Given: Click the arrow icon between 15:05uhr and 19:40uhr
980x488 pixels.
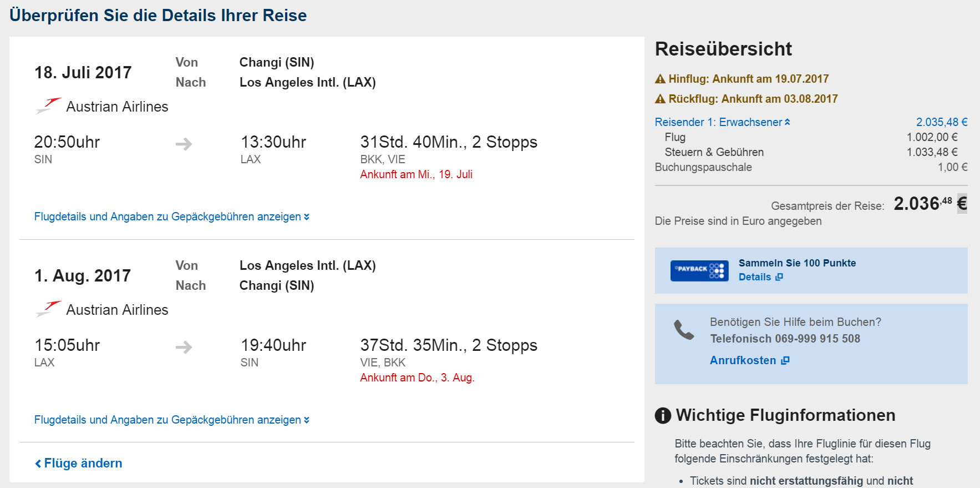Looking at the screenshot, I should [184, 348].
